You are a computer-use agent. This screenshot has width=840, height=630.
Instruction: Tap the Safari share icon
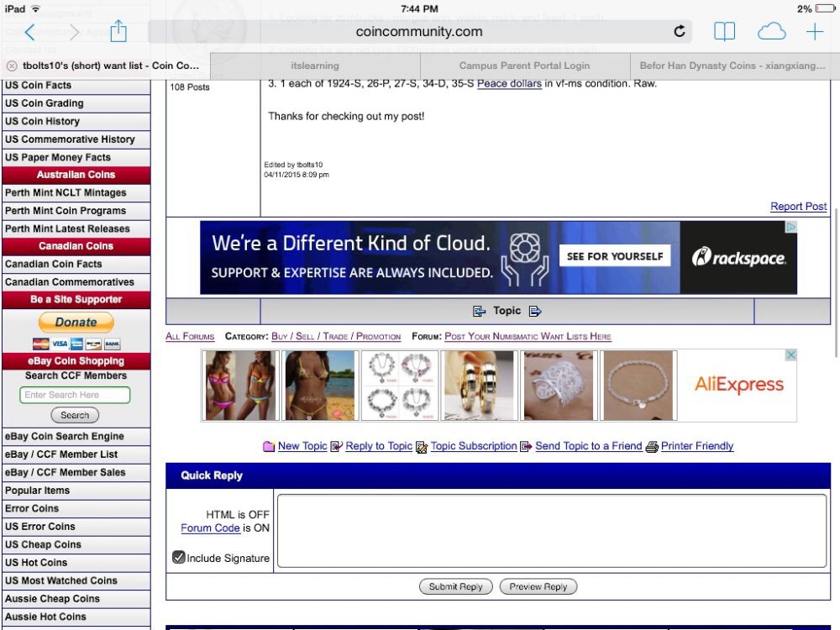coord(118,31)
